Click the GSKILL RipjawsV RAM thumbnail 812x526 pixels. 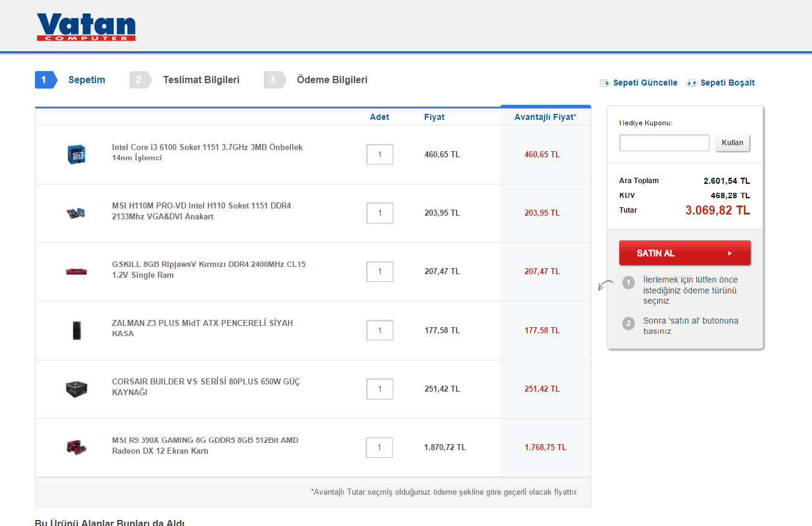(77, 271)
